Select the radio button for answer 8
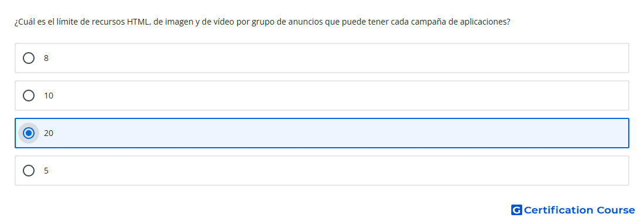This screenshot has height=221, width=644. [29, 58]
